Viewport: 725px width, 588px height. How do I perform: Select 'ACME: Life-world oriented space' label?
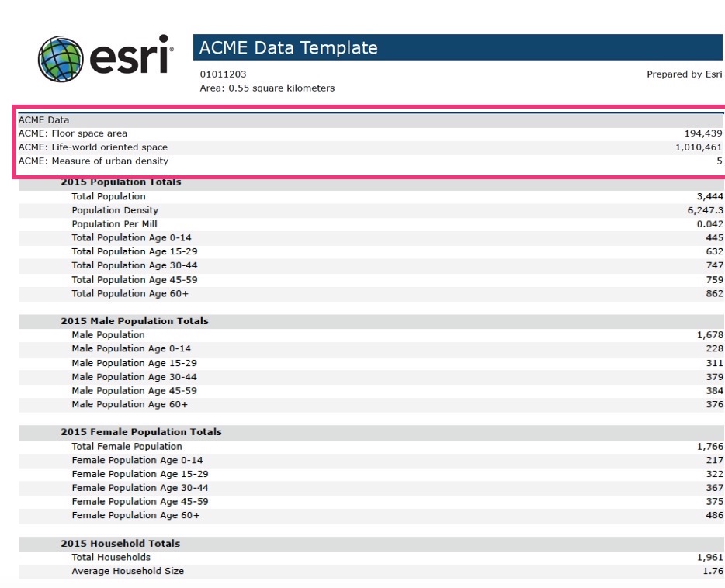[x=93, y=147]
